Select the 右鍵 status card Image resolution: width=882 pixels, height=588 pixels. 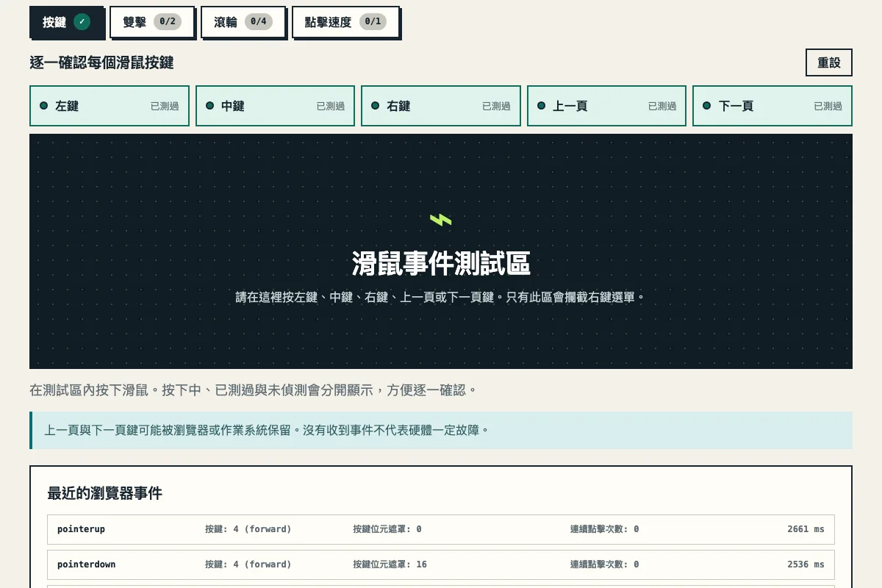[x=441, y=106]
